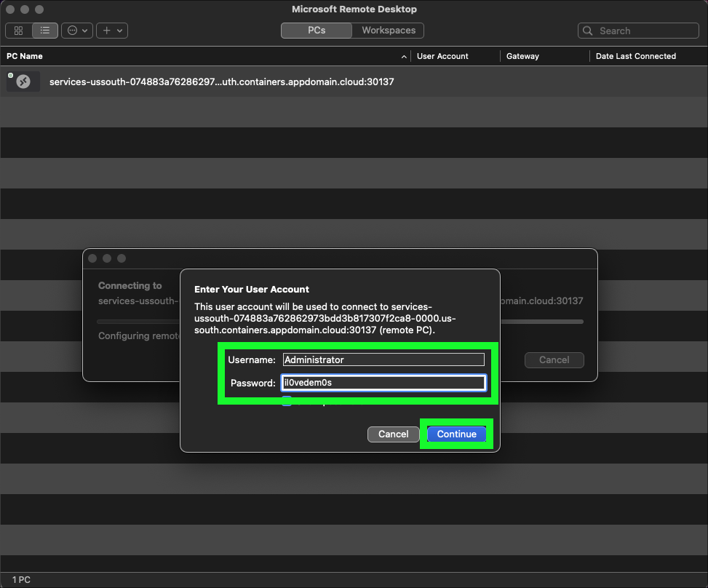Click the Username text field
This screenshot has width=708, height=588.
383,359
